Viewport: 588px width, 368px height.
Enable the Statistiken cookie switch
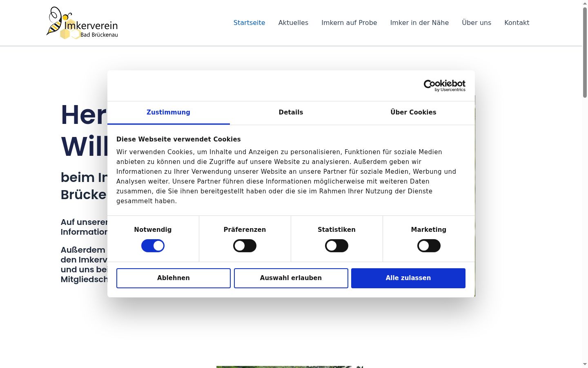(336, 246)
